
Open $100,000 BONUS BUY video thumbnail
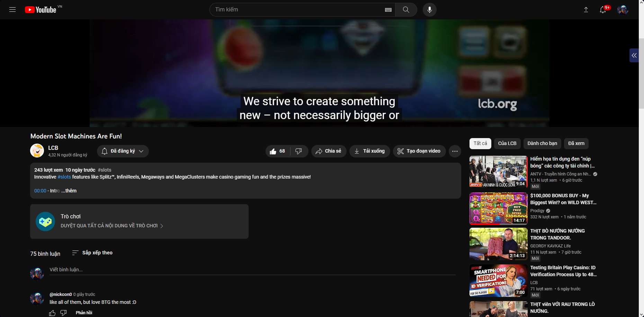(x=499, y=209)
